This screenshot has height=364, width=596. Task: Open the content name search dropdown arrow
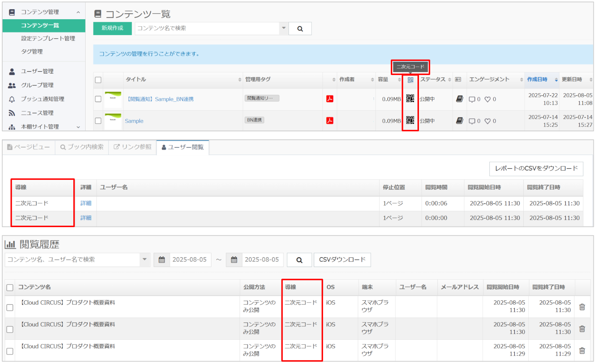click(x=284, y=28)
